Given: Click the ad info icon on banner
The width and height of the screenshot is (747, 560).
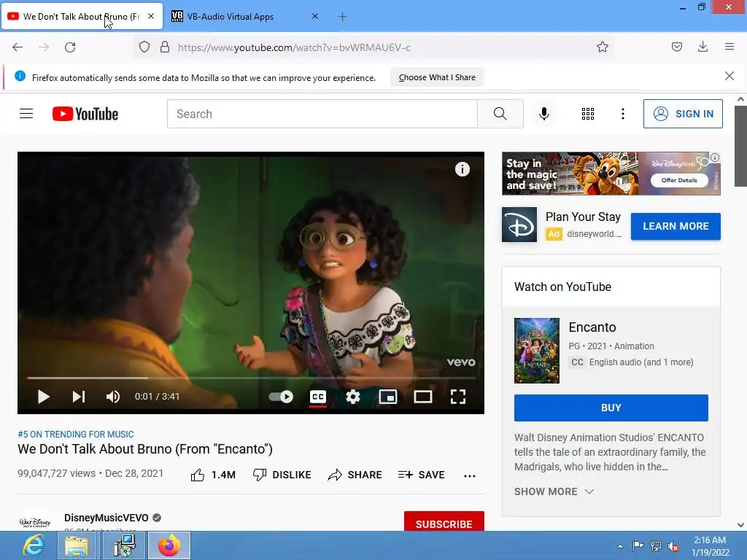Looking at the screenshot, I should [x=715, y=157].
